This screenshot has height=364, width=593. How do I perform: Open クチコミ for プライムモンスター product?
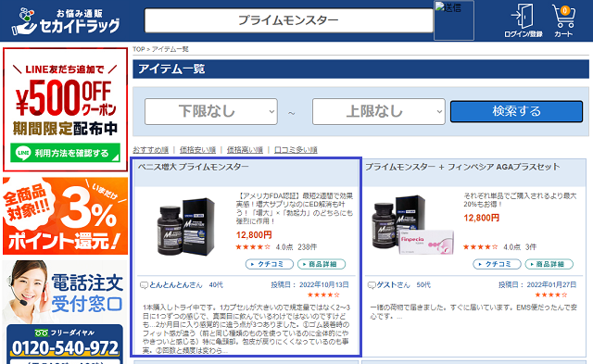coord(270,264)
